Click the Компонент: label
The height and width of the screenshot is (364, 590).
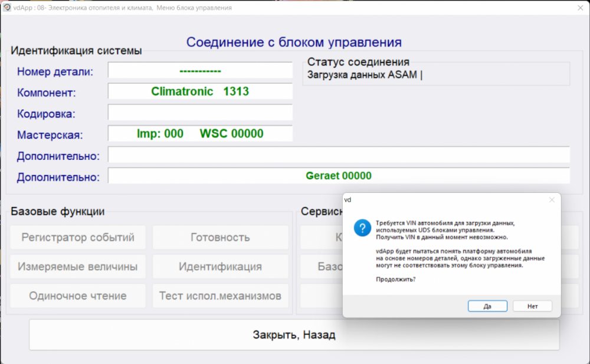coord(46,93)
